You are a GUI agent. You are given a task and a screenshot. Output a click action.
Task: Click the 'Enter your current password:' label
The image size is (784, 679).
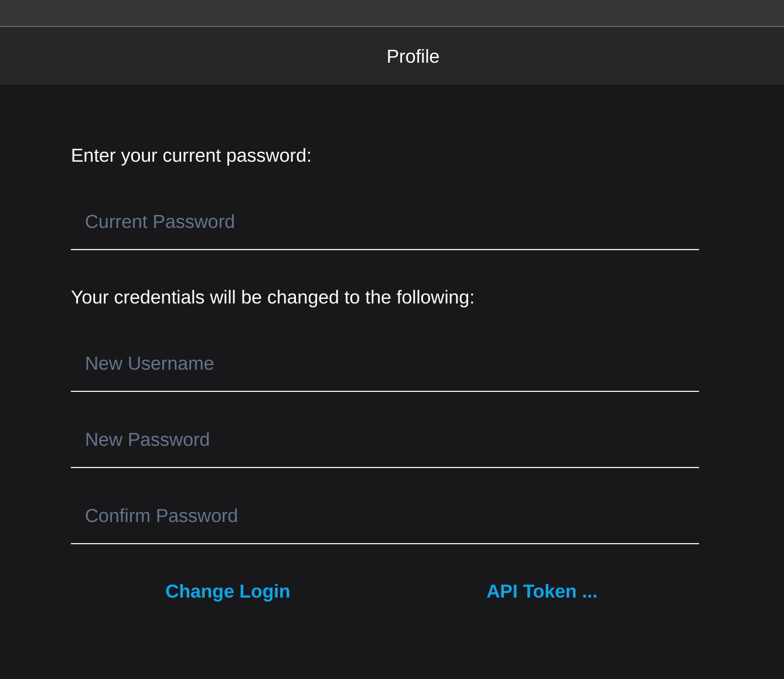[x=191, y=155]
